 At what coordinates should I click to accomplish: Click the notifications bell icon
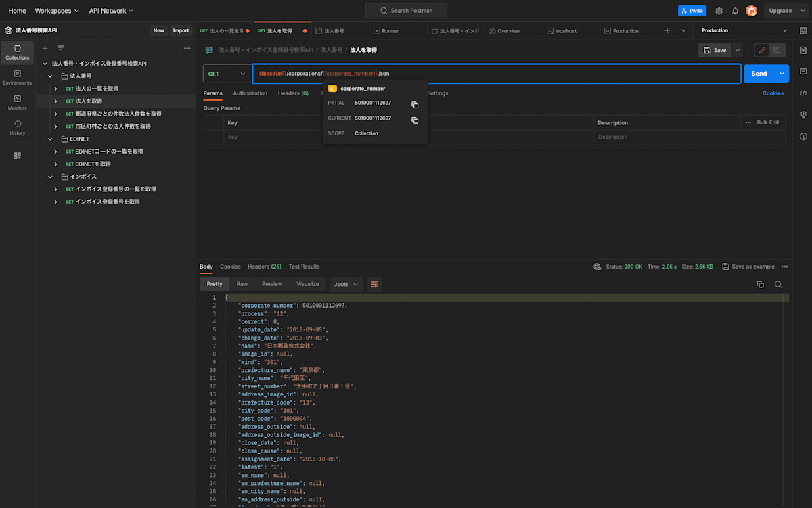pyautogui.click(x=735, y=11)
